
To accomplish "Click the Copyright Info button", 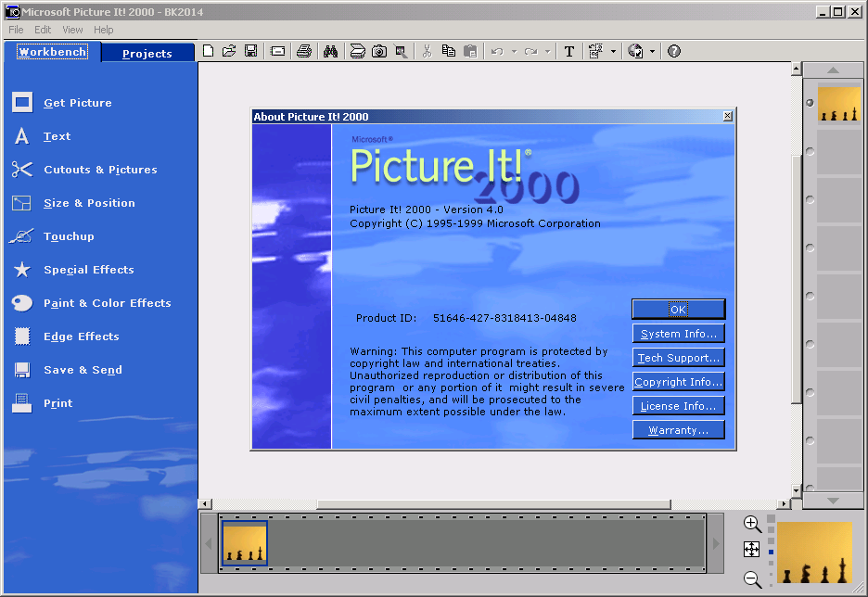I will tap(678, 382).
